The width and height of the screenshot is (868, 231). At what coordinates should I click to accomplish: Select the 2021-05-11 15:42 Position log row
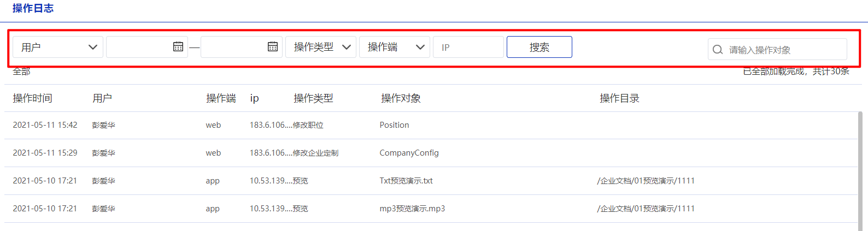pos(431,125)
